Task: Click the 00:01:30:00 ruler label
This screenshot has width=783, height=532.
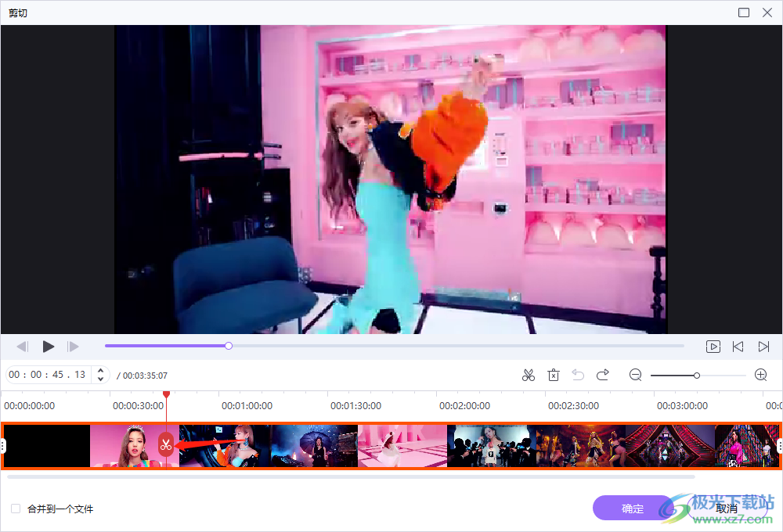Action: (x=355, y=406)
